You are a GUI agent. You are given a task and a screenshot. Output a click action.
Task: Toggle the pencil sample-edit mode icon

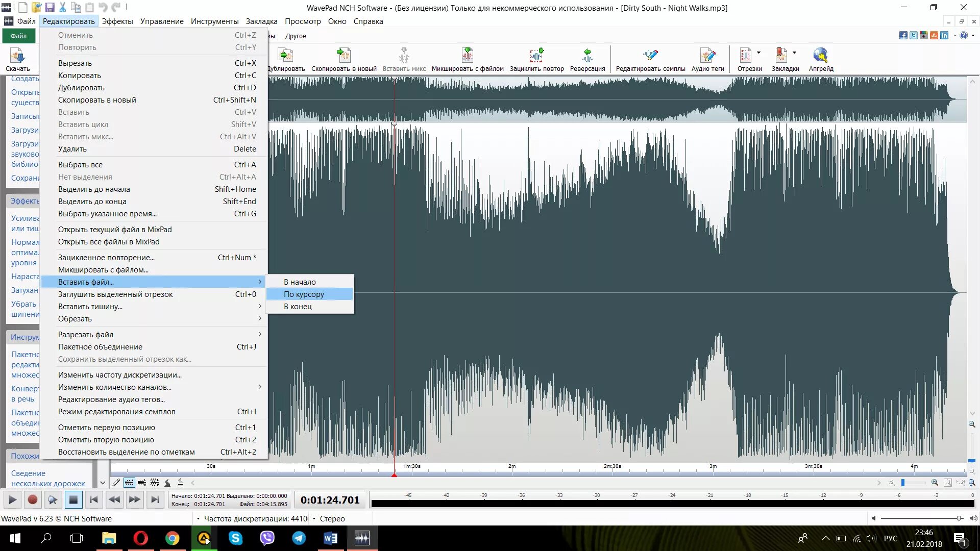(116, 483)
